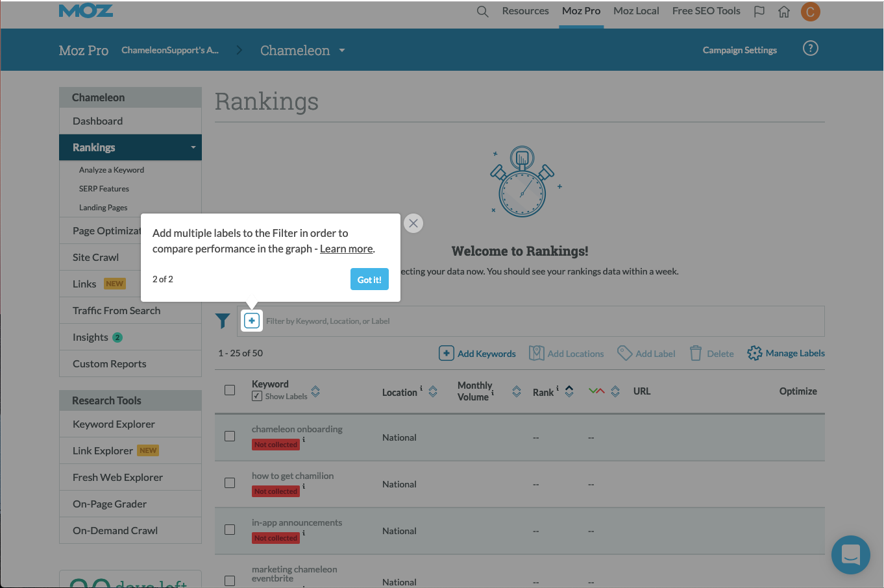
Task: Click the Delete trash icon
Action: (x=696, y=353)
